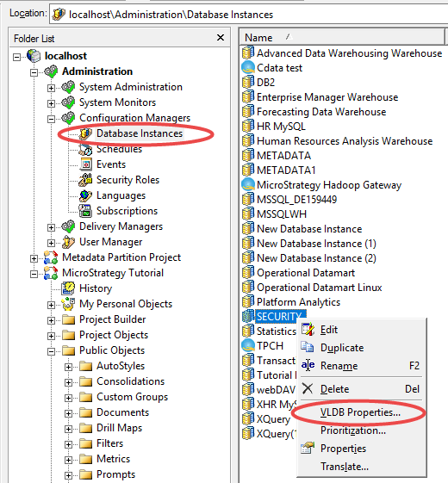Collapse the Configuration Managers node
448x483 pixels.
tap(51, 119)
